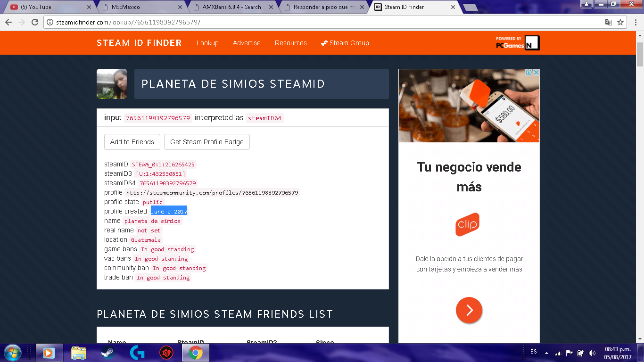The image size is (644, 362).
Task: Click Get Steam Profile Badge button
Action: (207, 142)
